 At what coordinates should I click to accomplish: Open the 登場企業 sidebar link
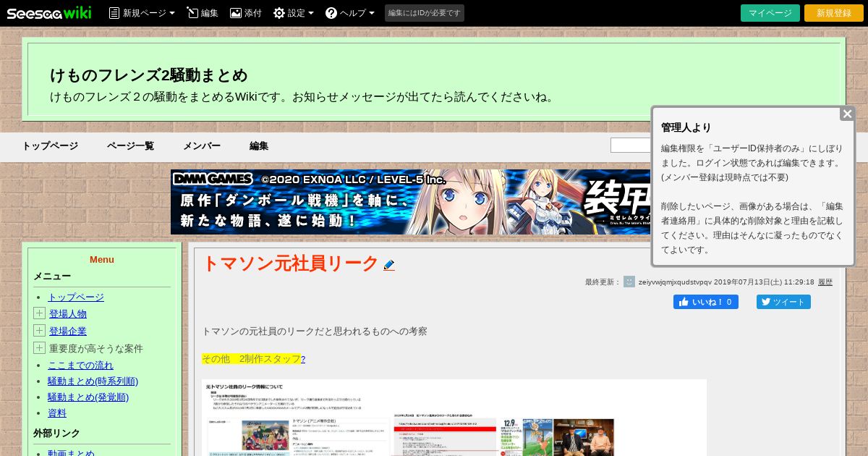[68, 331]
